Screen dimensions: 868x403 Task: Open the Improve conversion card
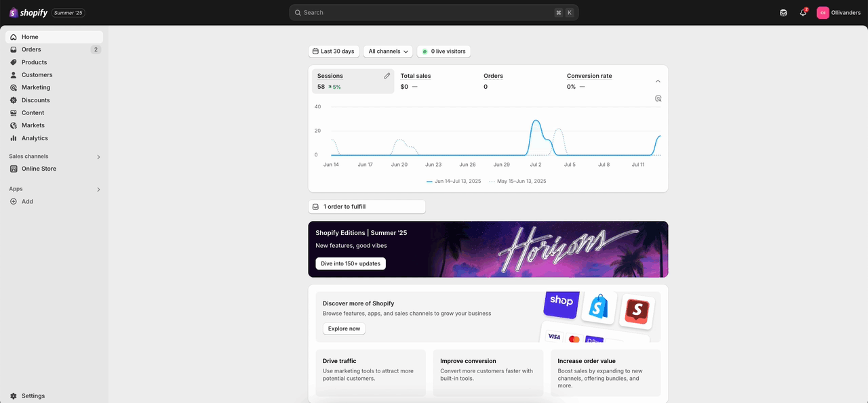(488, 373)
